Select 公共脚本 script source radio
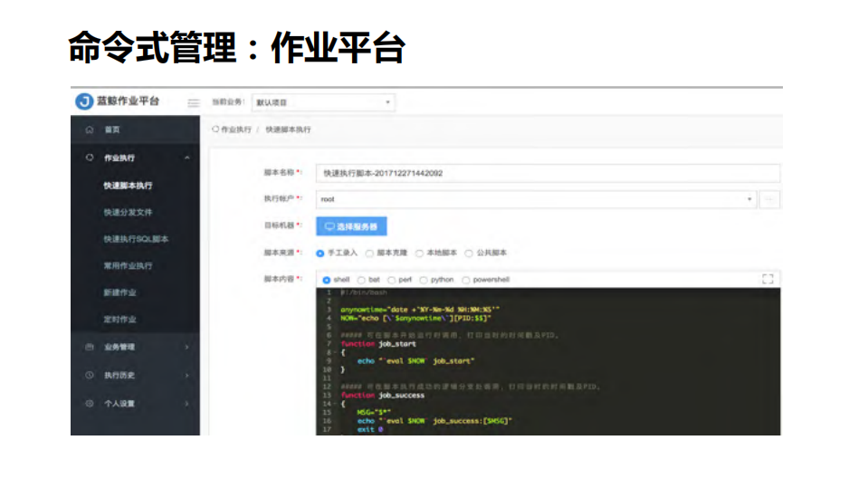868x488 pixels. coord(469,254)
